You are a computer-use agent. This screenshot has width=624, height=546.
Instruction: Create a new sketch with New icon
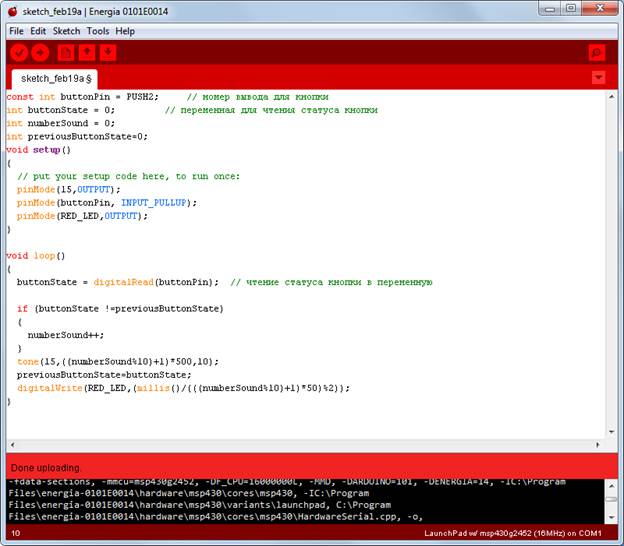(x=66, y=53)
